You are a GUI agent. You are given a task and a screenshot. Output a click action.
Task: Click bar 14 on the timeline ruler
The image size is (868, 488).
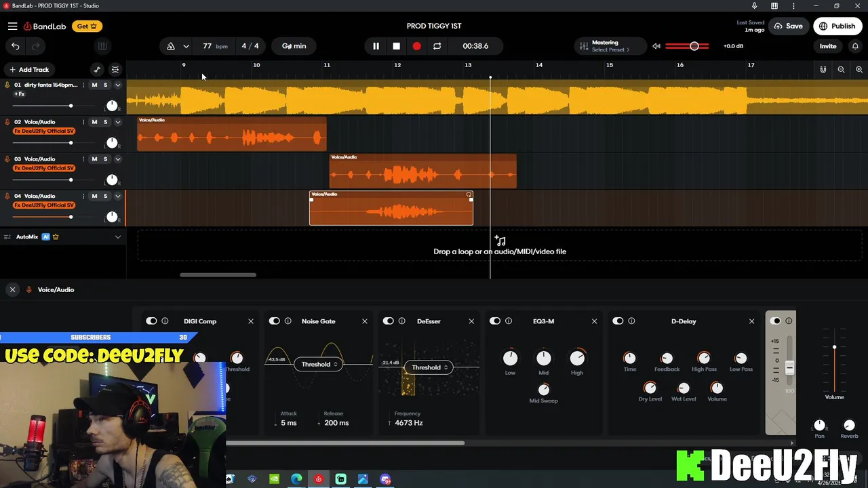pos(539,65)
